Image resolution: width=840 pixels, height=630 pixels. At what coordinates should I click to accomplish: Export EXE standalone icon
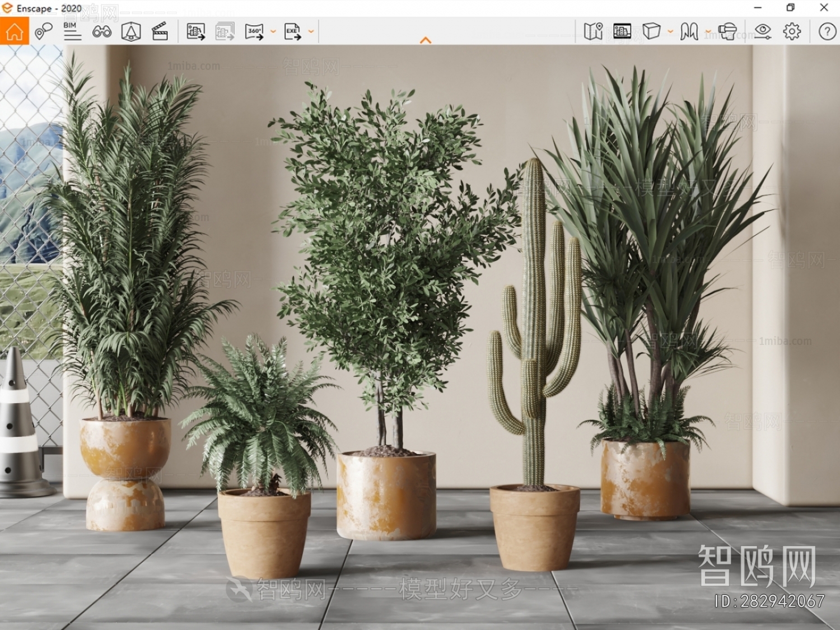(x=292, y=31)
